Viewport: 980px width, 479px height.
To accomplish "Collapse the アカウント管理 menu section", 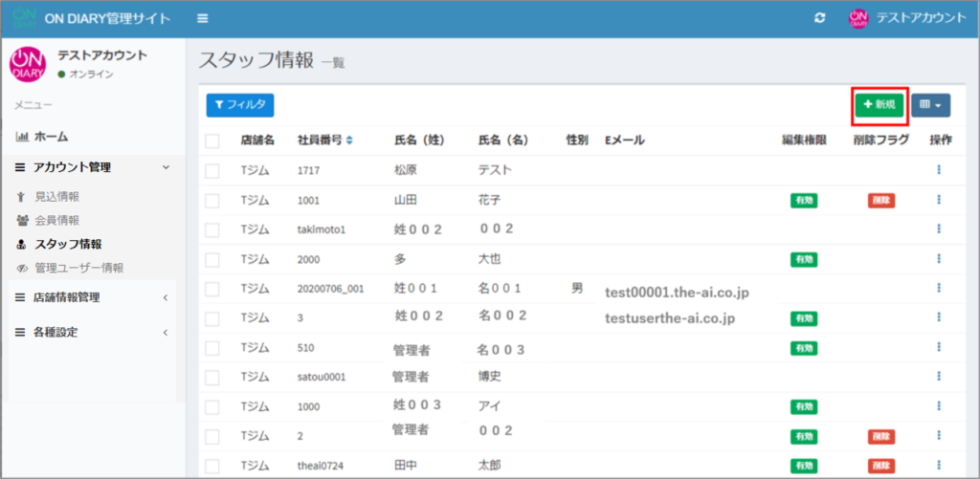I will pyautogui.click(x=91, y=167).
